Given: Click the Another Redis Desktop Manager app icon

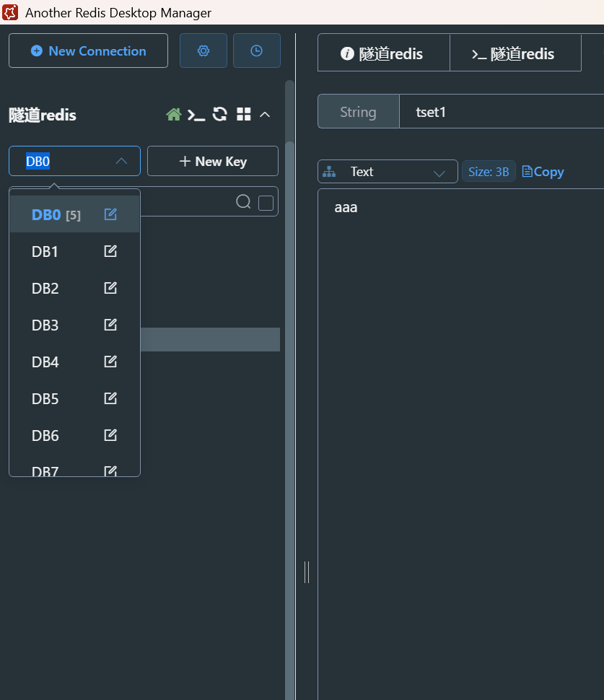Looking at the screenshot, I should tap(11, 12).
